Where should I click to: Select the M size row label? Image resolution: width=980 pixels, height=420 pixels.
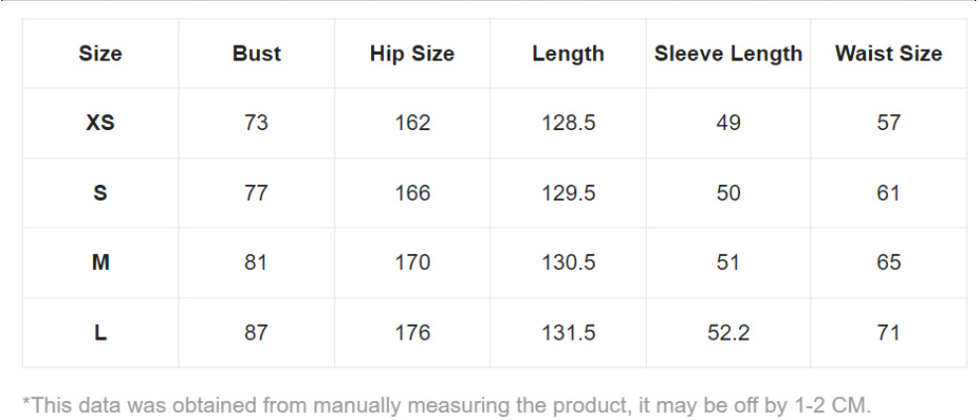click(100, 262)
